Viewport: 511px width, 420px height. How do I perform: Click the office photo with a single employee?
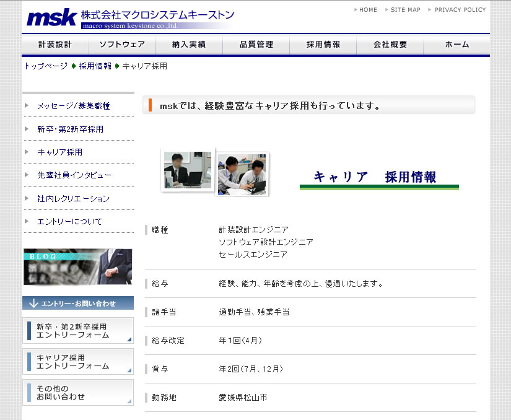pos(187,170)
